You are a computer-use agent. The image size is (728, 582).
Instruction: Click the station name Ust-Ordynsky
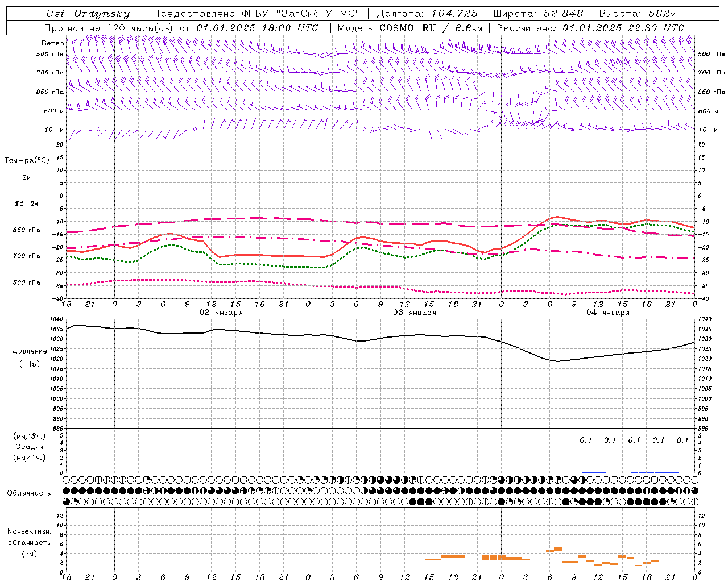88,14
